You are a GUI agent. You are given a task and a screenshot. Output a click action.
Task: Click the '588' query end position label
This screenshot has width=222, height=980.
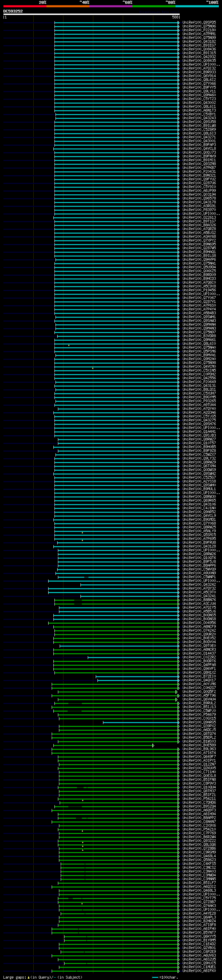(x=175, y=17)
